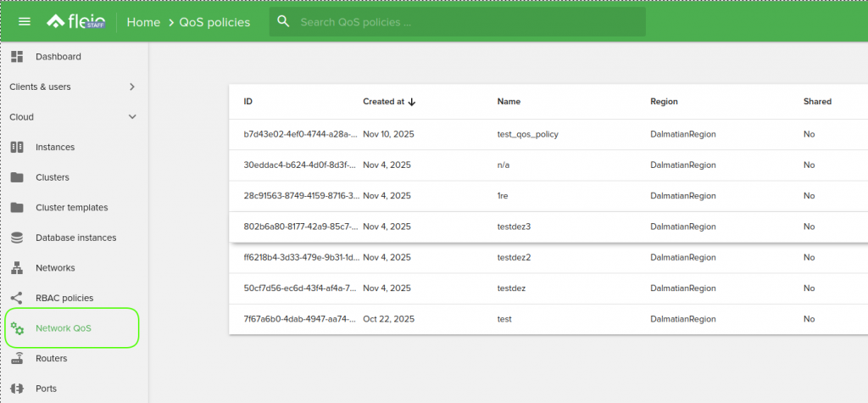Open the hamburger navigation menu

click(x=24, y=22)
